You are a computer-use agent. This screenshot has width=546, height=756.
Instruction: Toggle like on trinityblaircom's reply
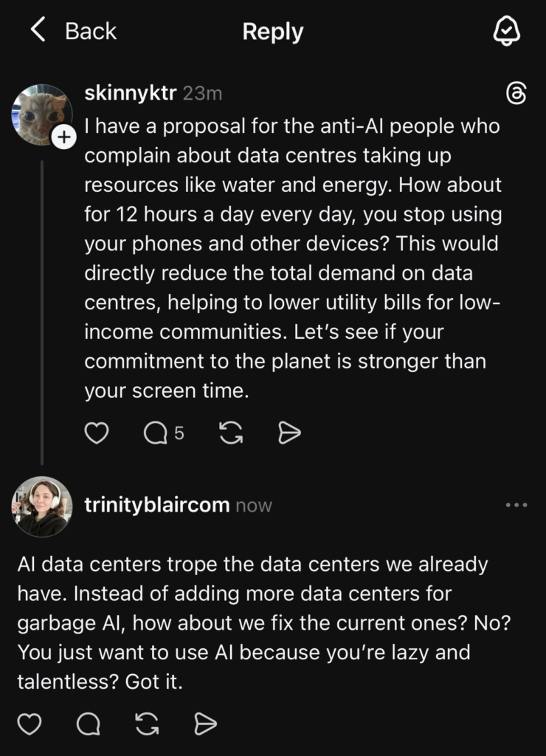[x=30, y=725]
